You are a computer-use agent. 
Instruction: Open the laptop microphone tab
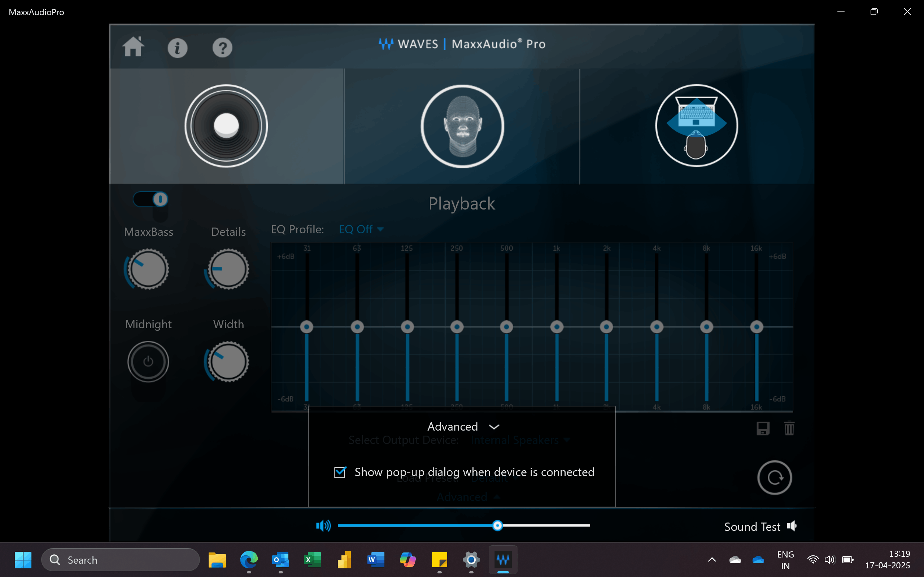point(697,126)
